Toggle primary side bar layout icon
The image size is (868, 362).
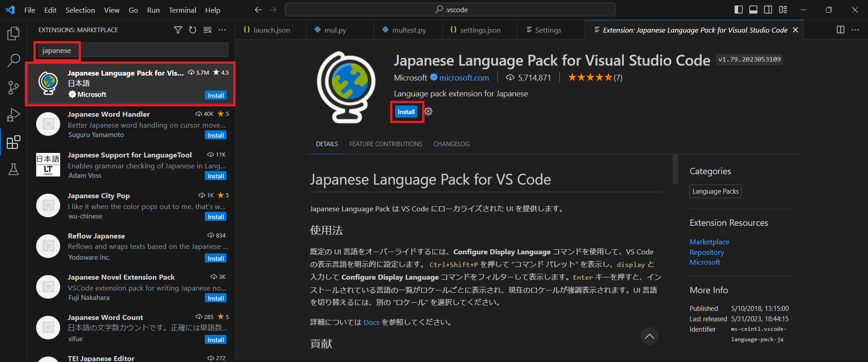738,10
